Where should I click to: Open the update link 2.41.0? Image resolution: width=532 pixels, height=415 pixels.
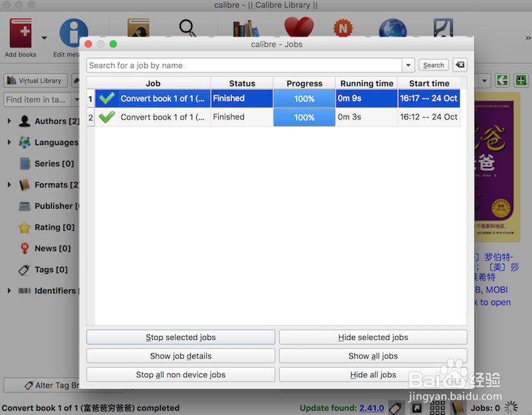coord(372,408)
